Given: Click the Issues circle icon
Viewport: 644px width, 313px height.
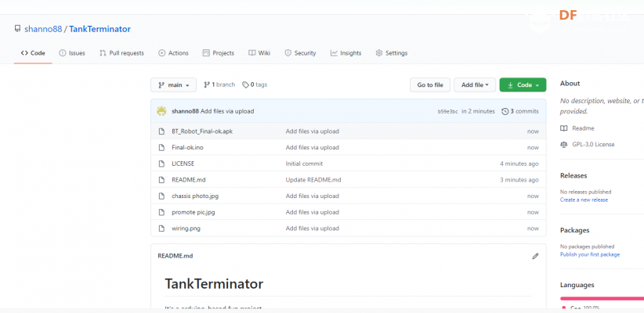Looking at the screenshot, I should click(x=63, y=53).
